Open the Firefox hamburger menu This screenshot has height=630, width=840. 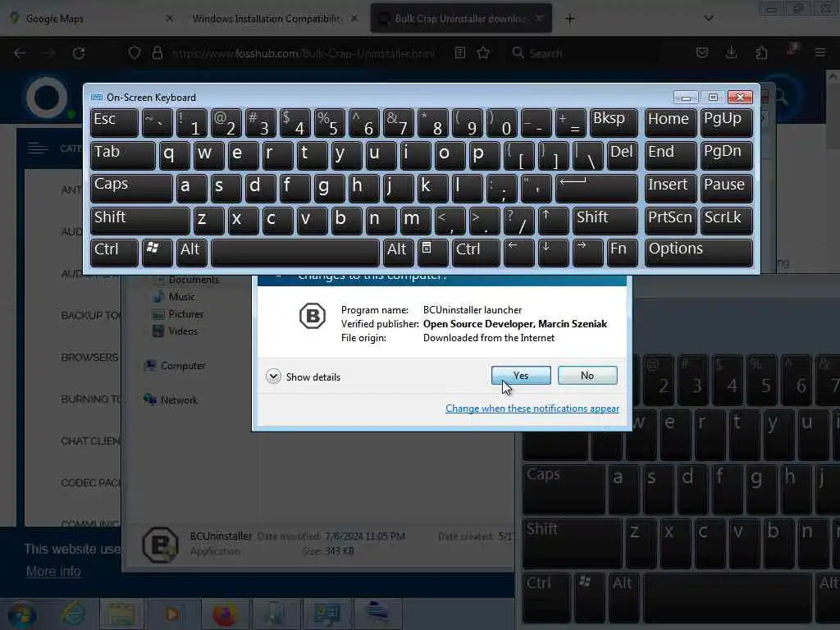(x=820, y=53)
